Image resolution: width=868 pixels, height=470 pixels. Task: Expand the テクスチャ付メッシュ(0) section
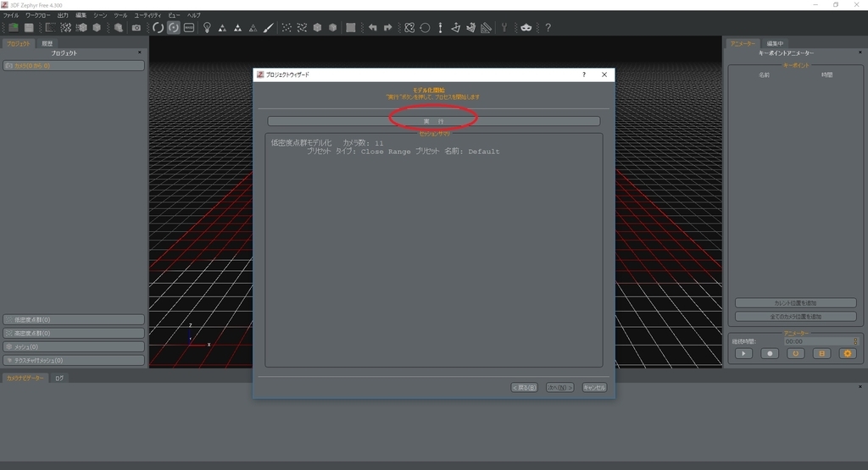74,361
